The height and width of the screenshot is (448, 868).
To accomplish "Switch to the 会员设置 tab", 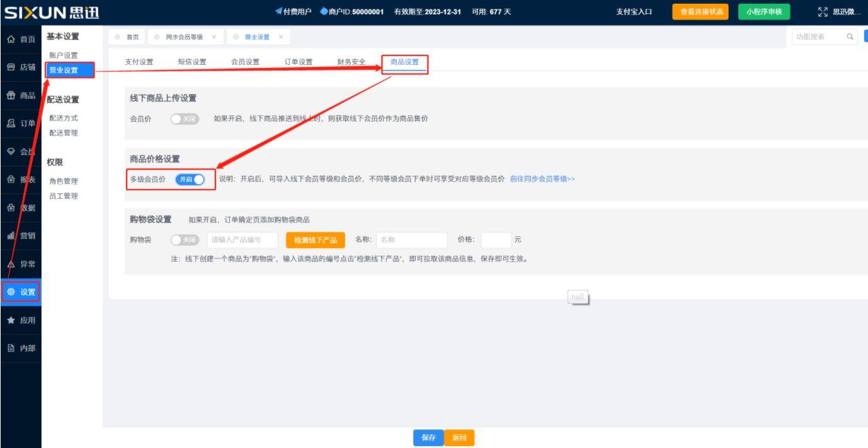I will tap(245, 62).
